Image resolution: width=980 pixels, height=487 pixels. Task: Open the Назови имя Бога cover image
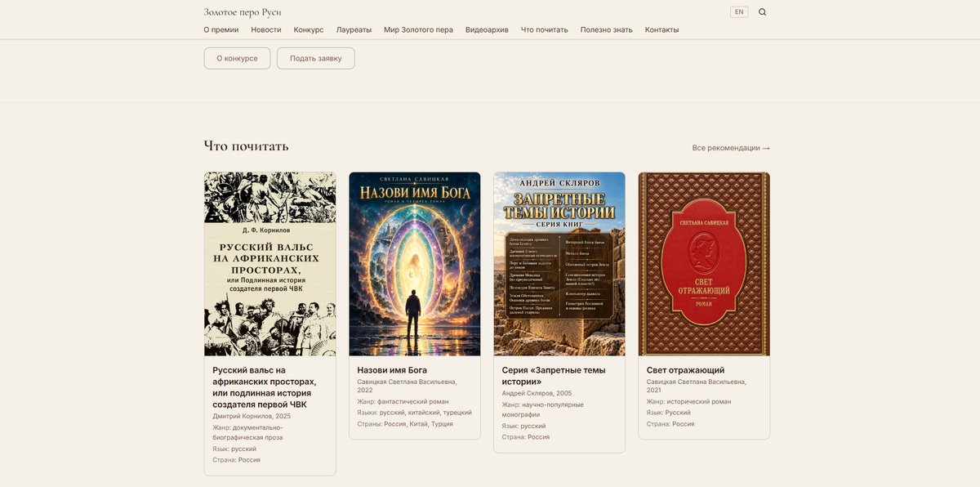(415, 264)
